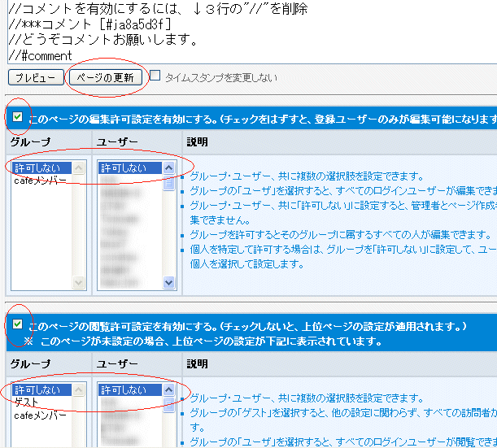Viewport: 497px width, 448px height.
Task: Toggle タイムスタンプを変更しない checkbox
Action: click(x=155, y=76)
